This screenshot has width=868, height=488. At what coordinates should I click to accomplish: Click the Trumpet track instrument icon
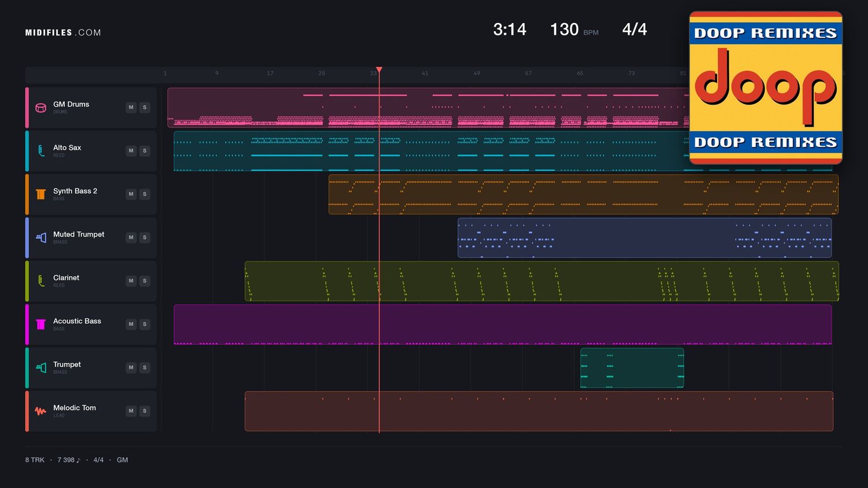[x=41, y=368]
